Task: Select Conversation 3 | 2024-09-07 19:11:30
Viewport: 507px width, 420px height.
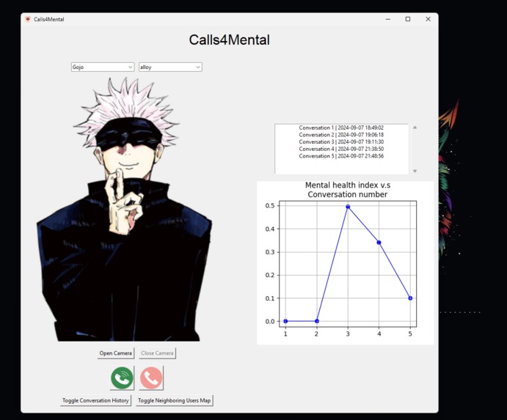Action: click(341, 141)
